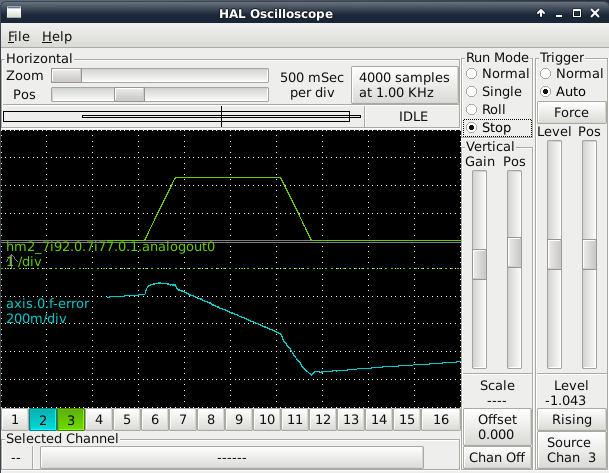
Task: Click the horizontal position indicator bar
Action: coord(183,117)
